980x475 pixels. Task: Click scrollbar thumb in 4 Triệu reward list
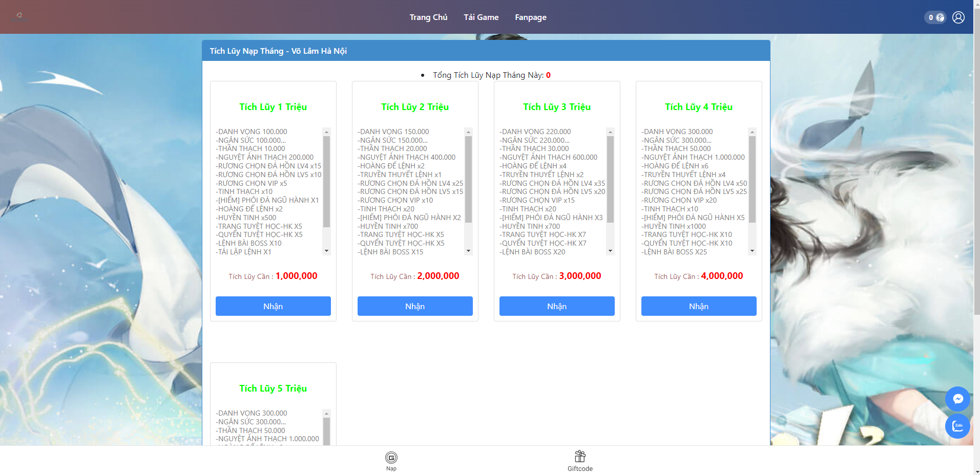752,179
